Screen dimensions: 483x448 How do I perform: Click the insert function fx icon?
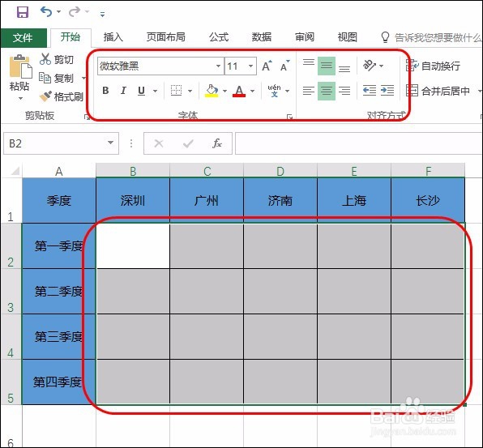click(x=217, y=143)
